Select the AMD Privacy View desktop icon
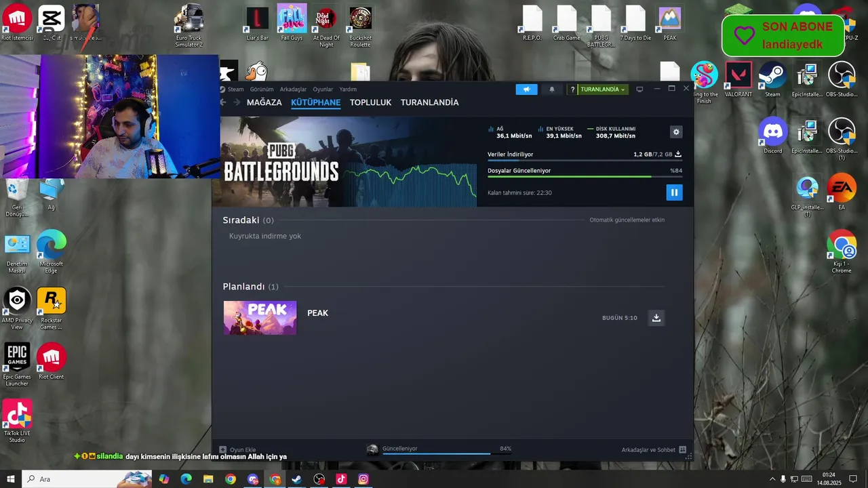The width and height of the screenshot is (868, 488). [17, 308]
